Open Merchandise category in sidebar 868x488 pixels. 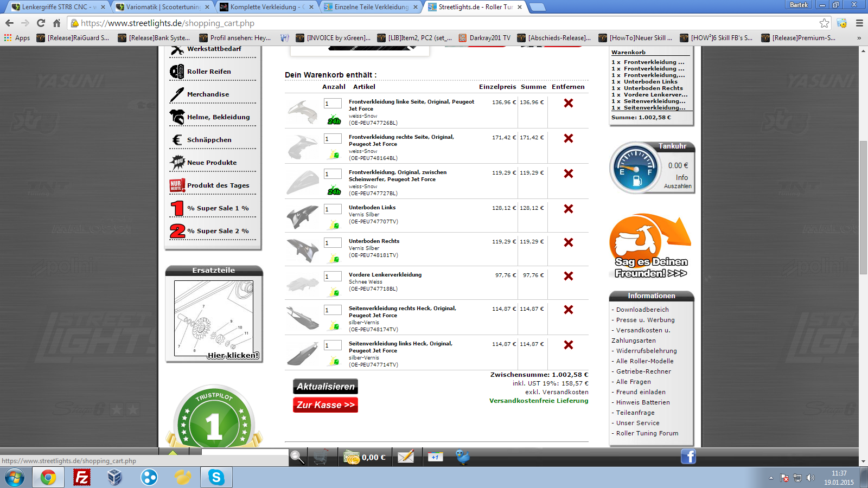208,94
